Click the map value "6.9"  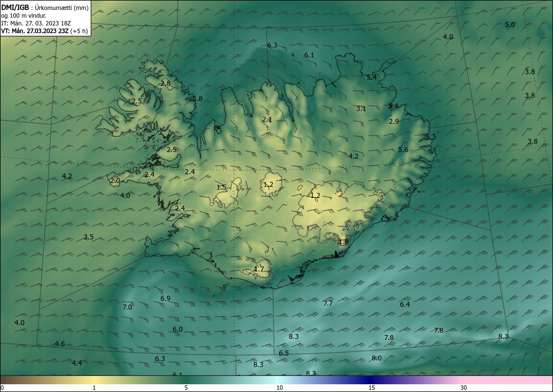165,299
